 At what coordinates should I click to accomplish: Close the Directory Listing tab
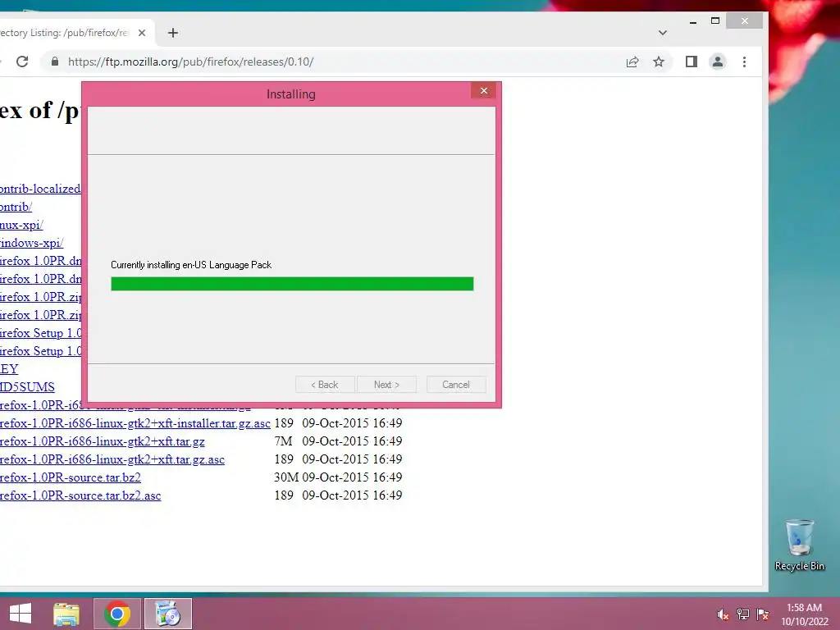[142, 33]
